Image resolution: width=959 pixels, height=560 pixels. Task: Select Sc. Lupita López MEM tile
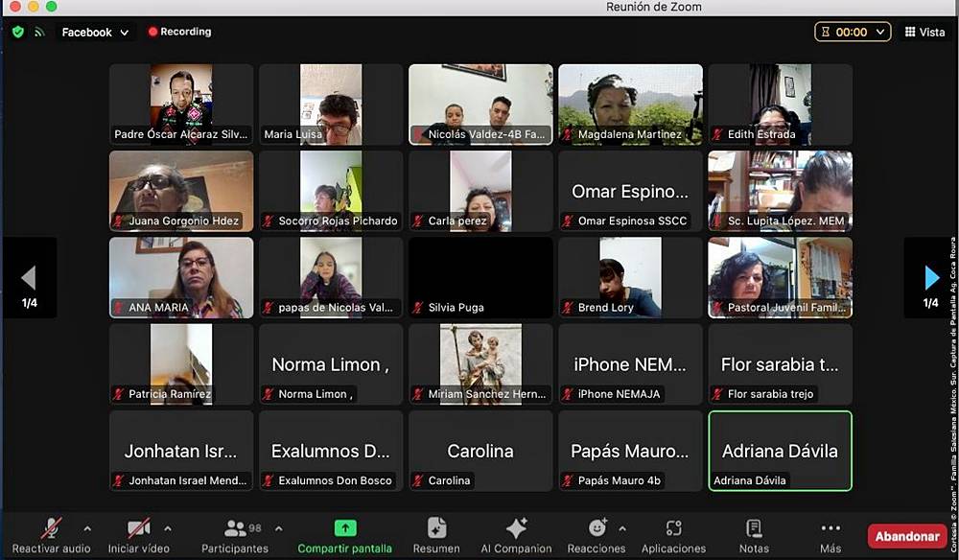coord(781,192)
